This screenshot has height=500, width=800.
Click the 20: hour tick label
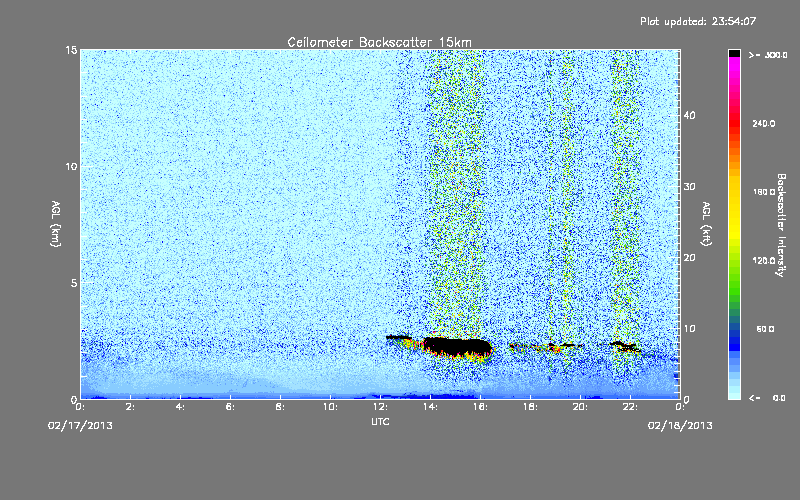coord(580,407)
